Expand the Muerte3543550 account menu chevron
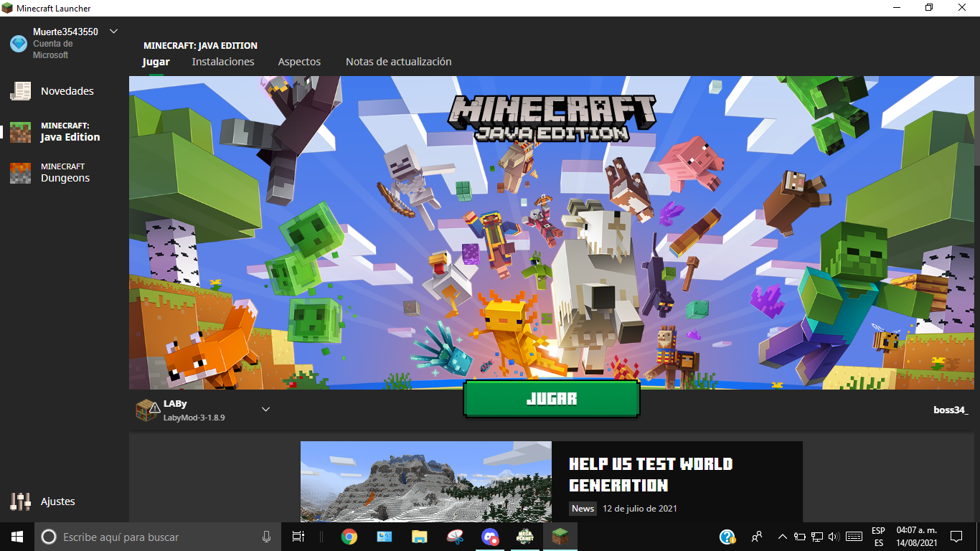Viewport: 980px width, 551px height. pos(113,32)
